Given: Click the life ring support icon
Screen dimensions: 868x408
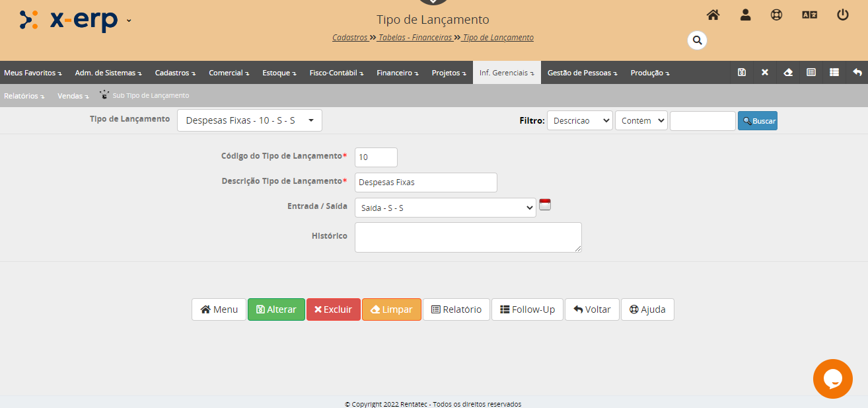Looking at the screenshot, I should [776, 15].
